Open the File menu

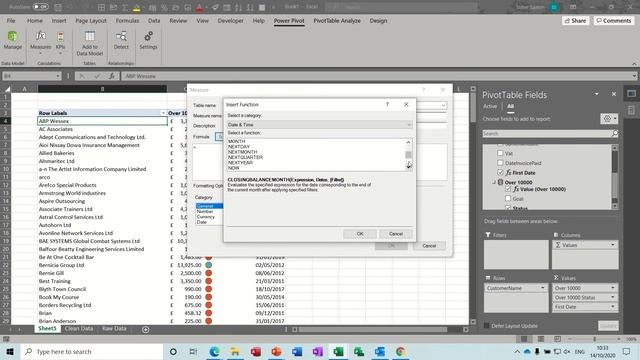(x=11, y=20)
